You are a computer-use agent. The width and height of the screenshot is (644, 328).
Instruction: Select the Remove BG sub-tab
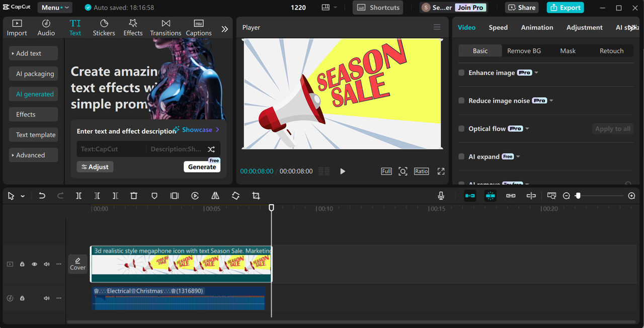(x=524, y=51)
